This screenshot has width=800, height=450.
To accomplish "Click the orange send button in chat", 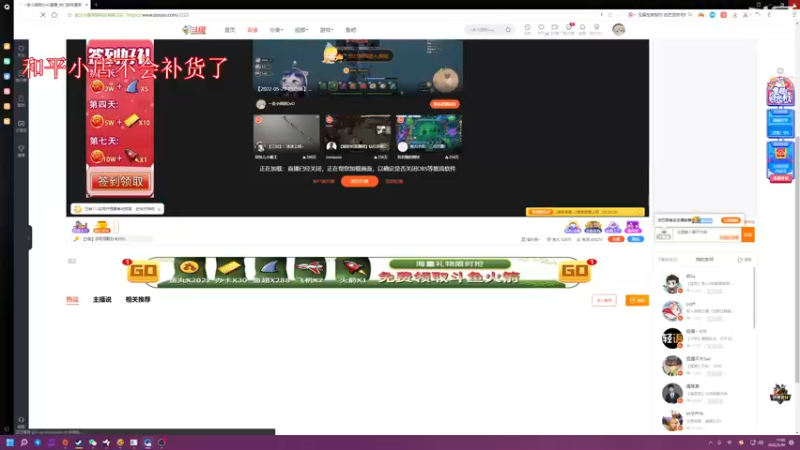I will point(748,235).
